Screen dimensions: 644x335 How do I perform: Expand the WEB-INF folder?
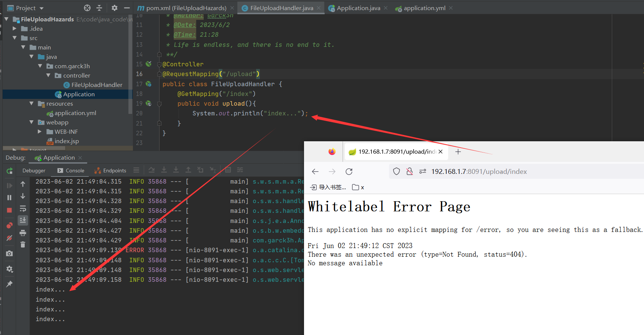pyautogui.click(x=40, y=132)
